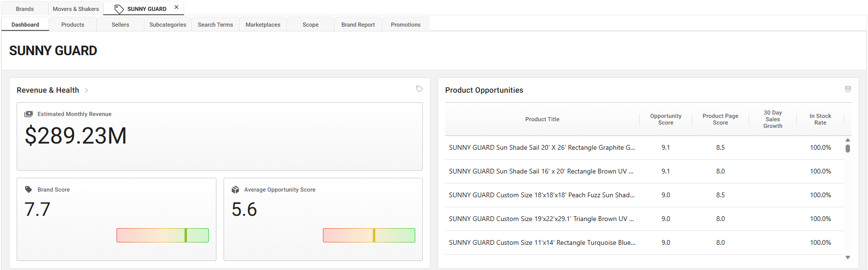Click the $289.23M revenue value
Screen dimensions: 868x270
click(x=76, y=136)
